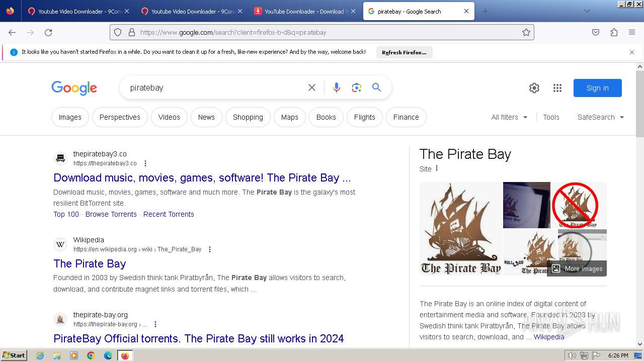This screenshot has height=362, width=644.
Task: Dismiss the Firefox refresh notification
Action: 632,52
